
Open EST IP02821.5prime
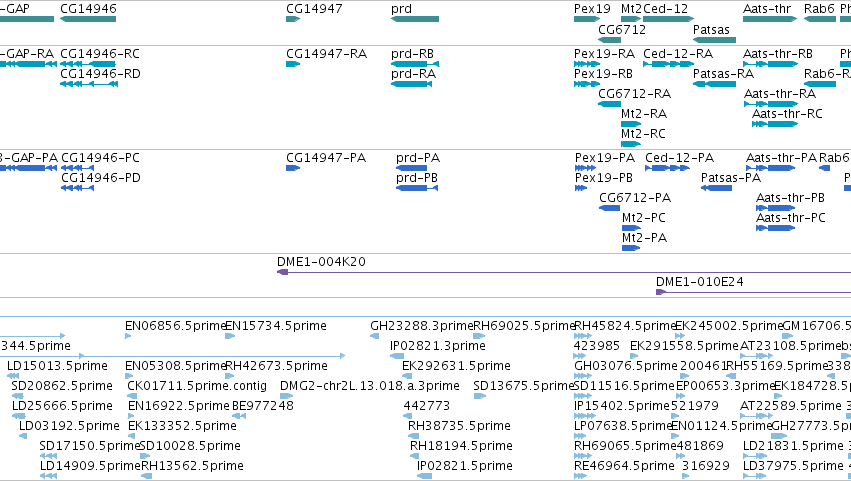(x=465, y=466)
